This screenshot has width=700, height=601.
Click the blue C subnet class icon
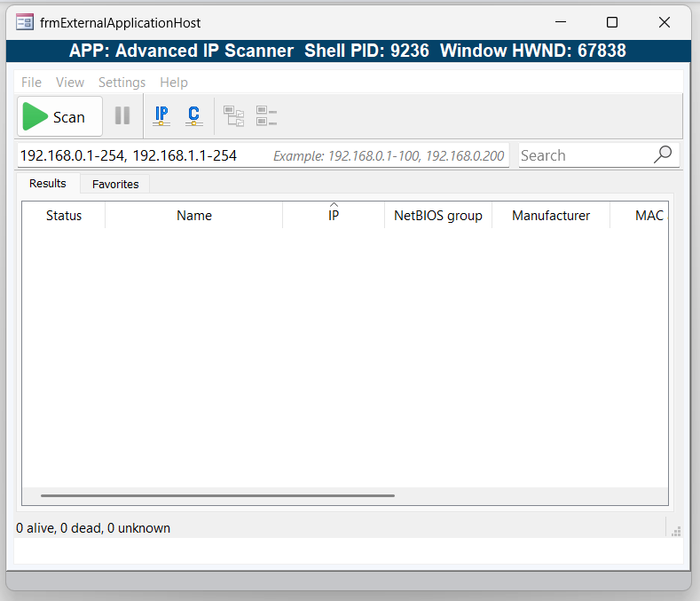193,115
